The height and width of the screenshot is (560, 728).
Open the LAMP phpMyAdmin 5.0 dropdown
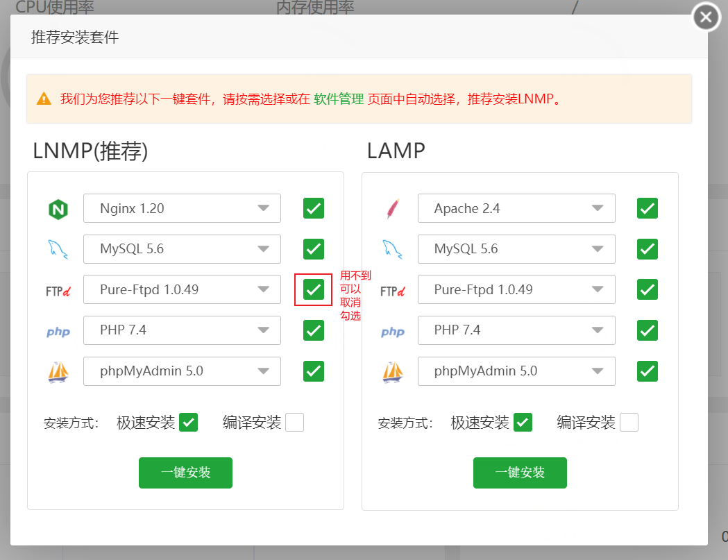click(516, 371)
